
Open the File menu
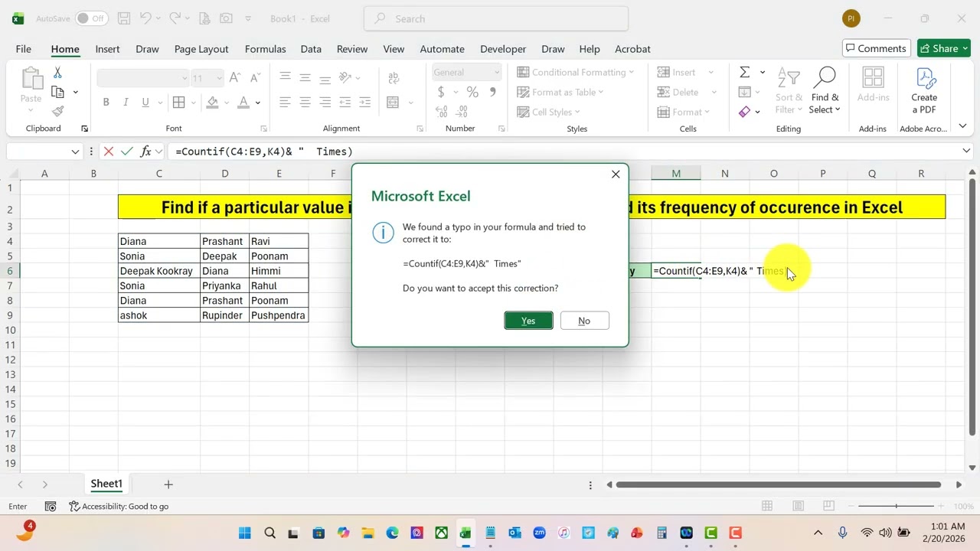point(24,49)
